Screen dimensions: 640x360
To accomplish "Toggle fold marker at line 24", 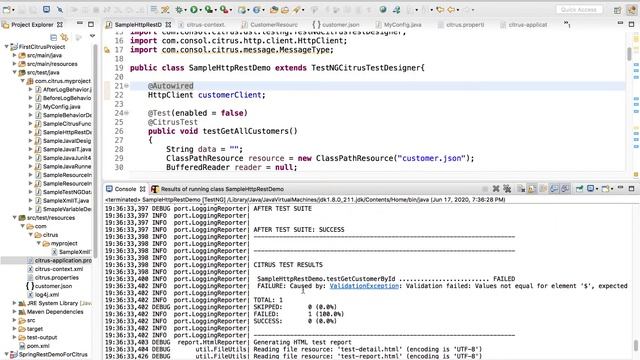I will (127, 113).
